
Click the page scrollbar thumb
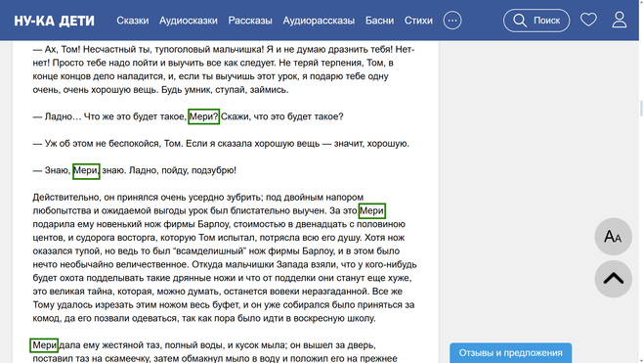click(x=641, y=109)
